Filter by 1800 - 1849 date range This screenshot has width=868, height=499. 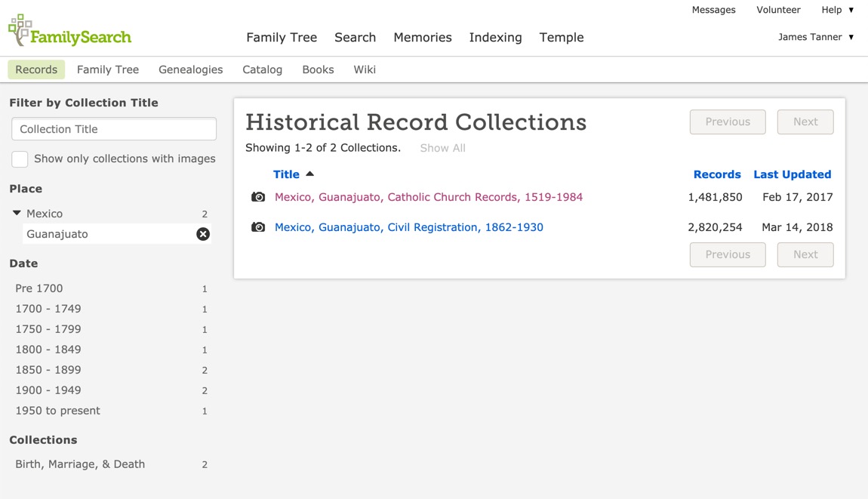click(48, 350)
